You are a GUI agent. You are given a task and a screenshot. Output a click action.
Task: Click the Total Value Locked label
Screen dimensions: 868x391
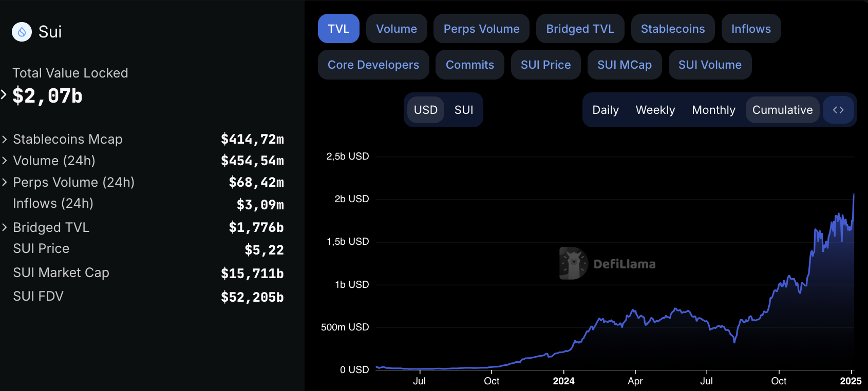[70, 73]
